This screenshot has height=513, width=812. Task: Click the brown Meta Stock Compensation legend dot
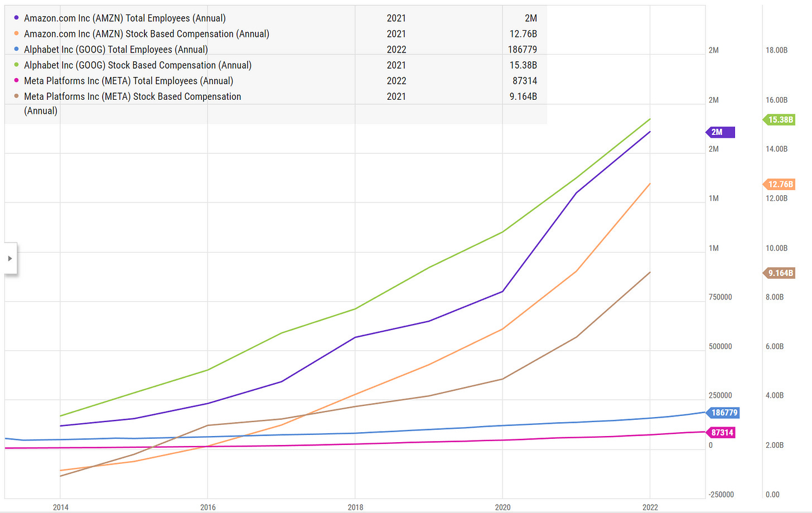17,96
